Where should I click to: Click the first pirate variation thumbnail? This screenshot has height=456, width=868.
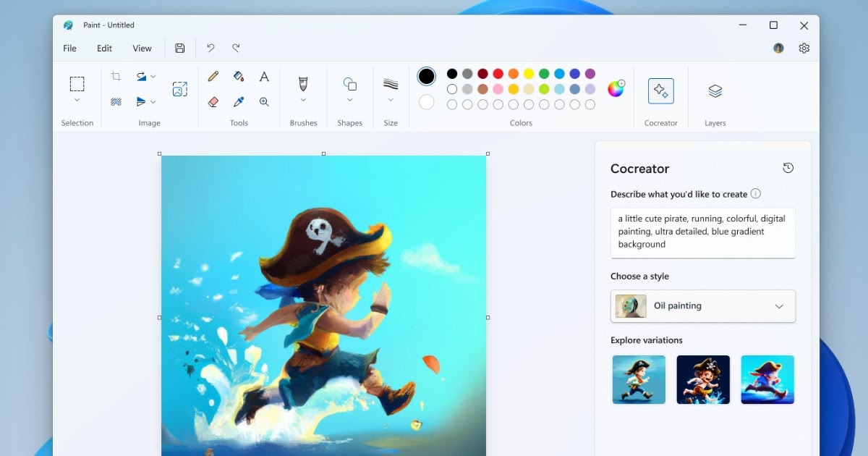click(x=639, y=379)
